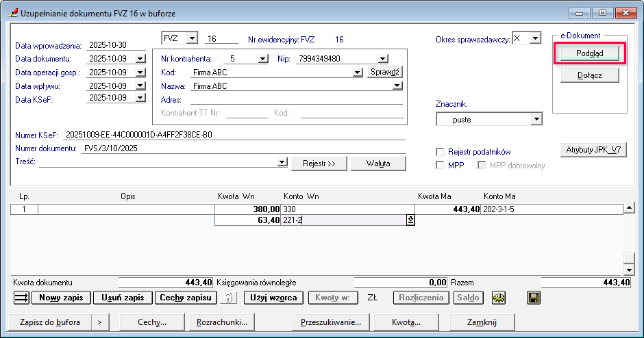644x338 pixels.
Task: Open the Rejestr >> button
Action: (x=319, y=164)
